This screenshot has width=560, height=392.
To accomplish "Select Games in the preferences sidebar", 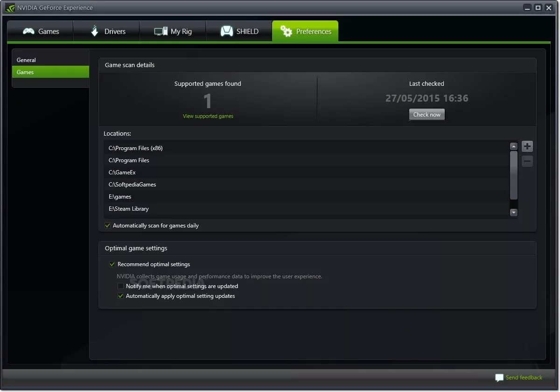I will click(50, 72).
